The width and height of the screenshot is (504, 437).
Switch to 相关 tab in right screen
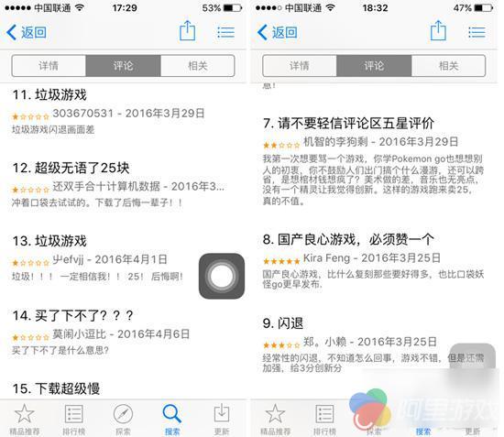point(448,66)
